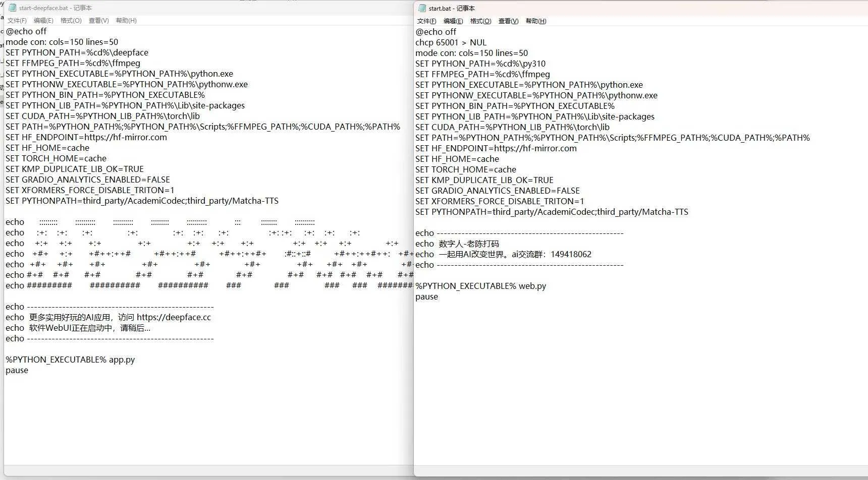This screenshot has height=480, width=868.
Task: Click SET PYTHONW_EXECUTABLE line in start-deepface.bat
Action: pyautogui.click(x=127, y=84)
